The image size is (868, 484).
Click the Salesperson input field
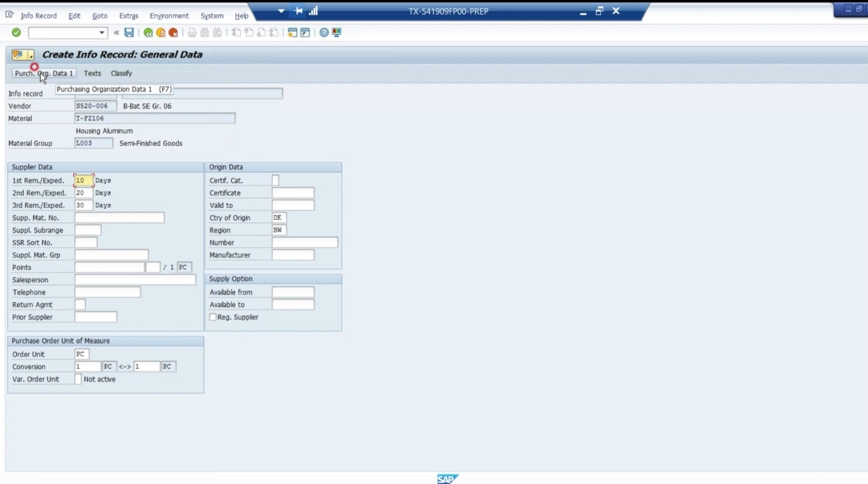coord(135,280)
